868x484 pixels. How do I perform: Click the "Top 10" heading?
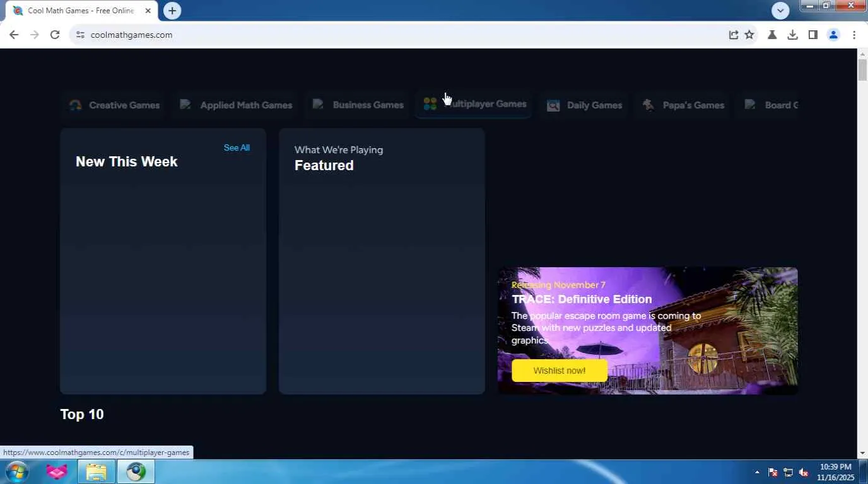coord(82,414)
